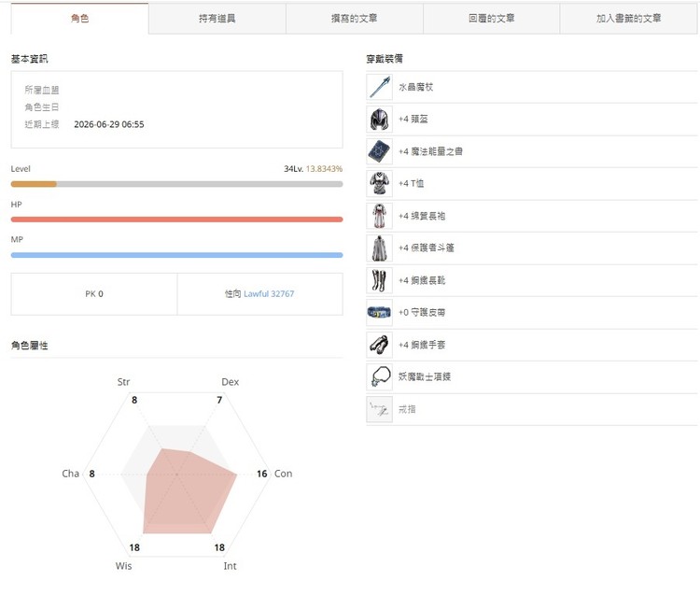Click the Wis label on the chart
This screenshot has height=595, width=700.
tap(123, 566)
